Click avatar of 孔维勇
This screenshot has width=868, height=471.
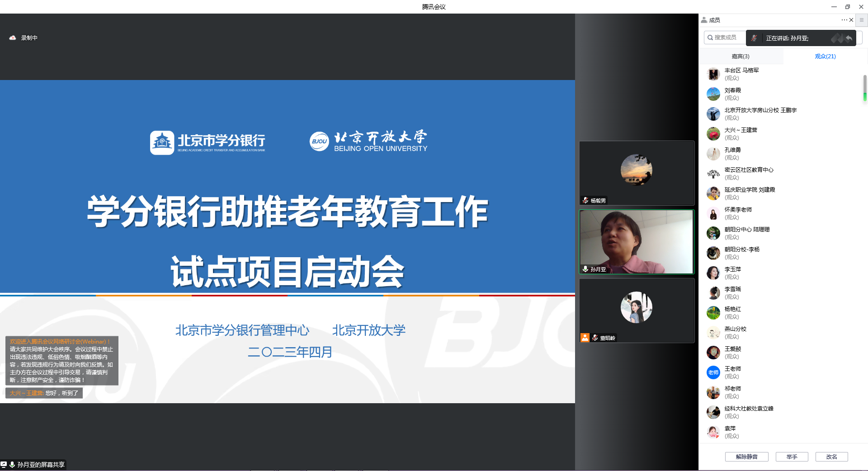point(713,154)
